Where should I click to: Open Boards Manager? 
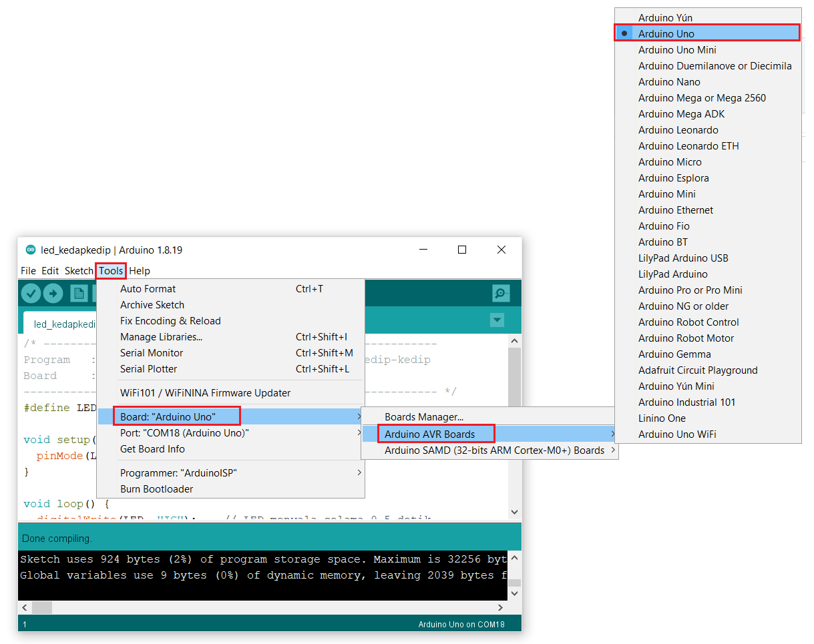(x=489, y=417)
